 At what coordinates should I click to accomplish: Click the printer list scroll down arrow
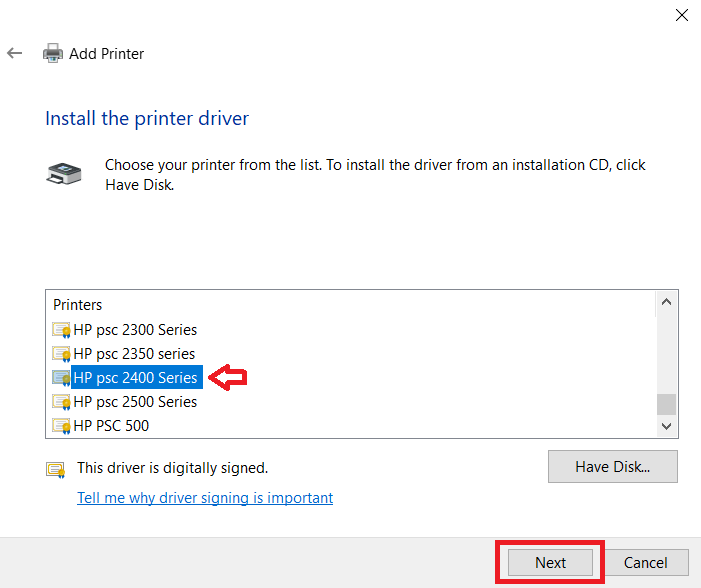[666, 426]
